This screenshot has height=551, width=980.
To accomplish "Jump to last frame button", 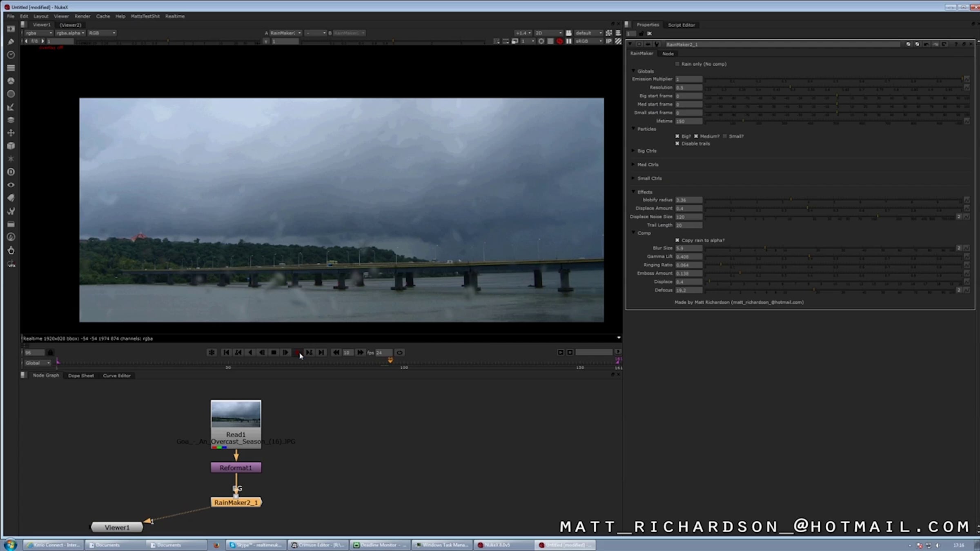I will 321,352.
